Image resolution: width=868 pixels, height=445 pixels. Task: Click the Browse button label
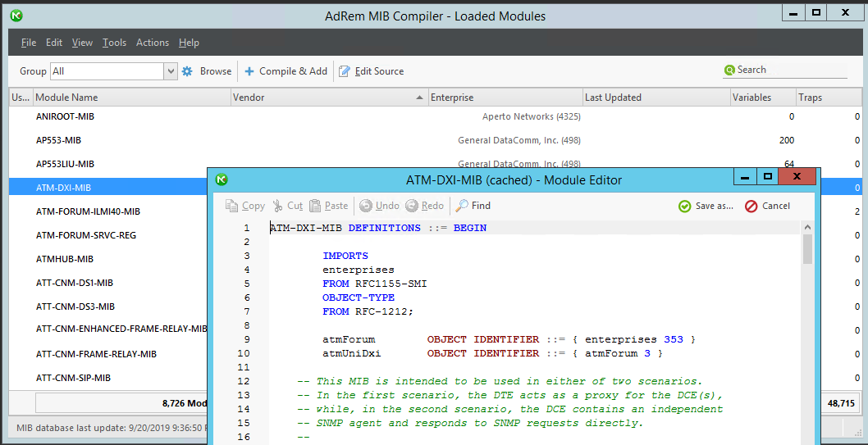click(216, 71)
